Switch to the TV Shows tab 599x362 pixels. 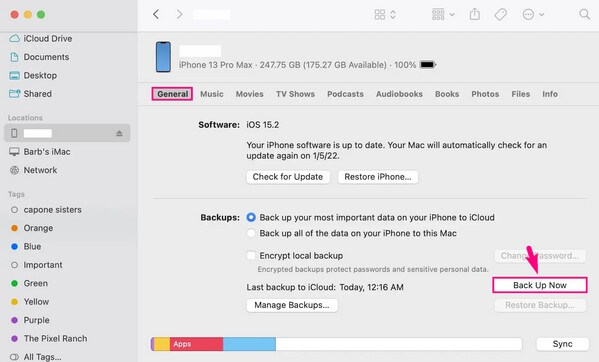pyautogui.click(x=295, y=94)
